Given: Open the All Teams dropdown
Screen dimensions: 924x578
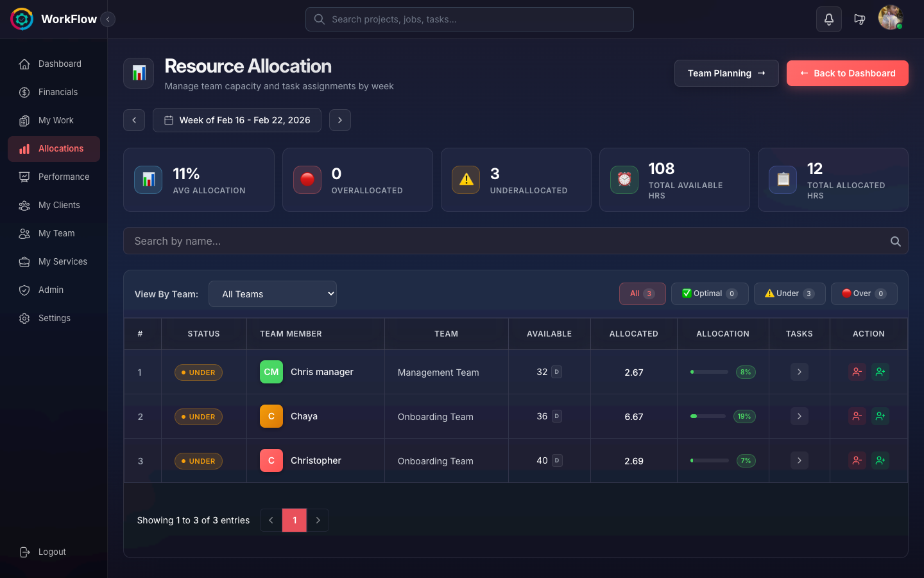Looking at the screenshot, I should point(273,293).
